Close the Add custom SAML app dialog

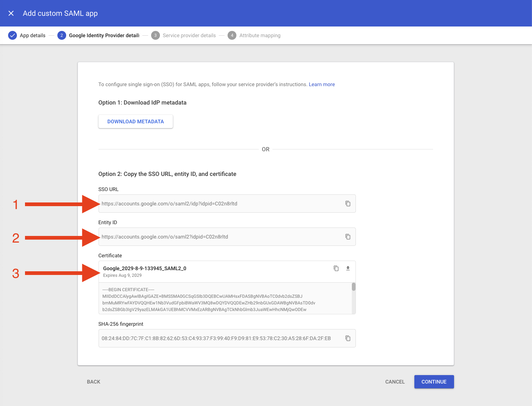point(11,13)
